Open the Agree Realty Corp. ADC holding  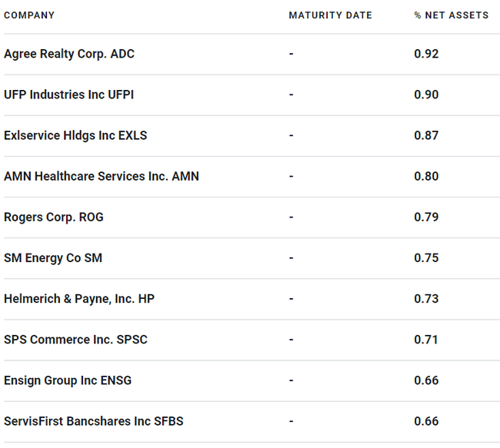coord(69,54)
